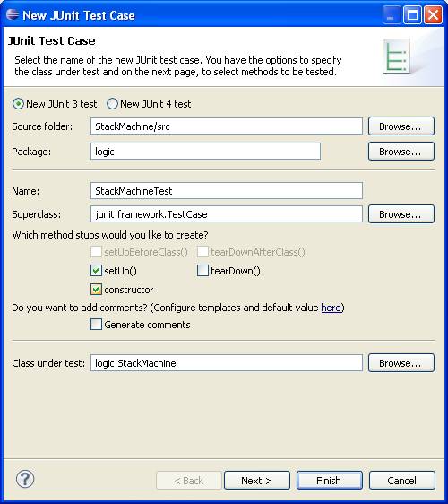
Task: Browse for the Superclass
Action: (401, 214)
